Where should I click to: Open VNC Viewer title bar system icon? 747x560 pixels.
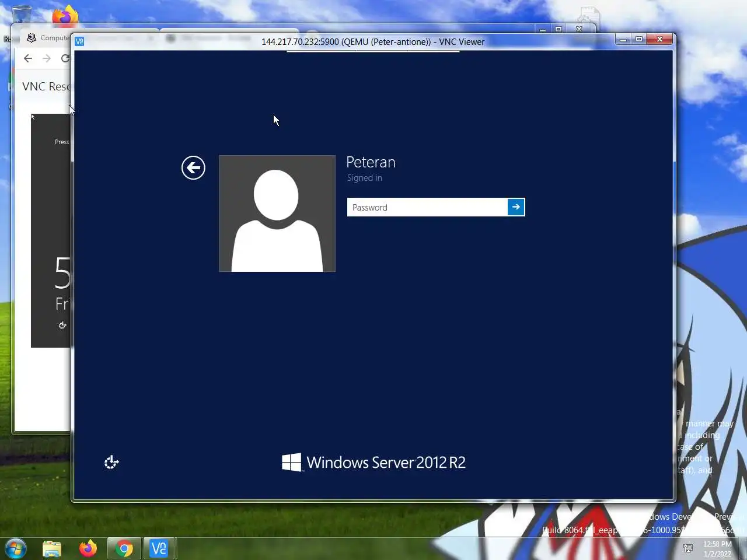(80, 41)
